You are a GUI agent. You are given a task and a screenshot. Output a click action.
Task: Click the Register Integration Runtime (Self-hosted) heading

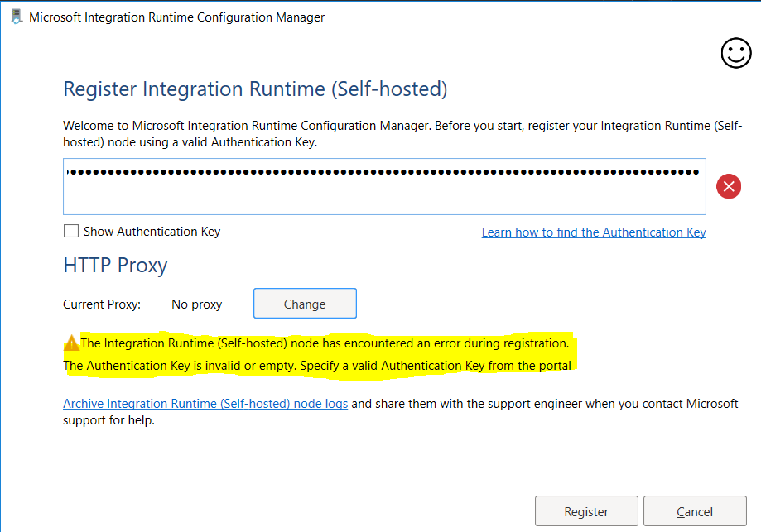click(x=255, y=89)
